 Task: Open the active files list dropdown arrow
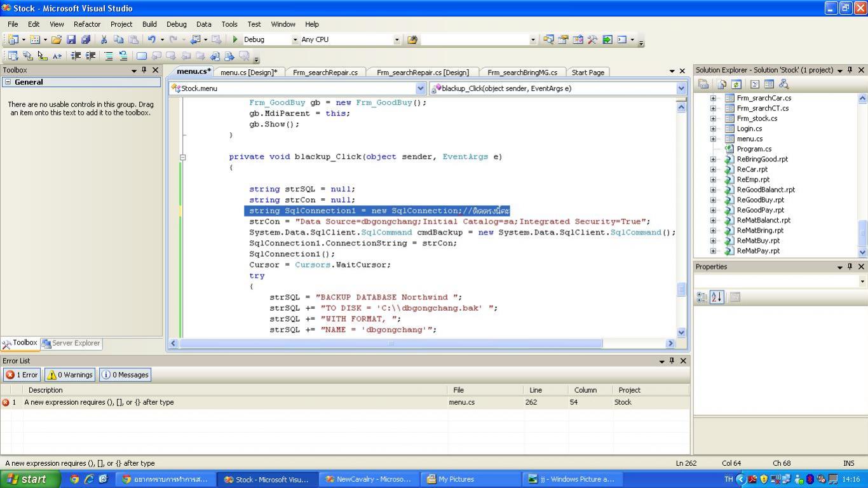(672, 71)
